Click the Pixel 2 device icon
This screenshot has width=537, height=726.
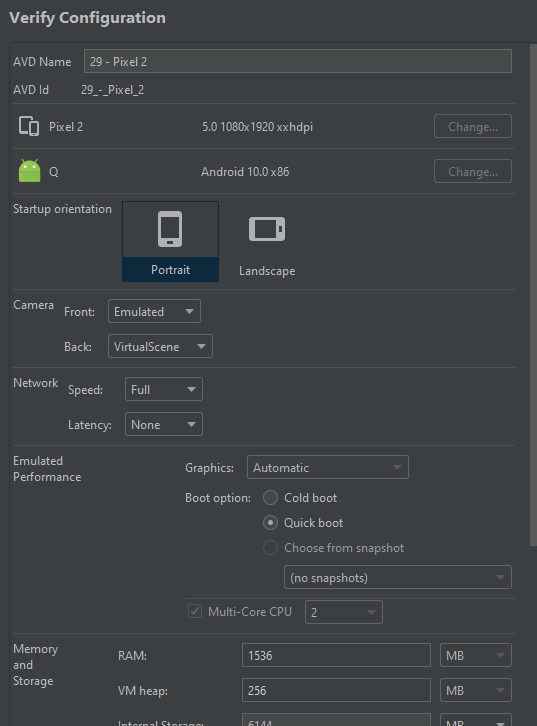coord(29,126)
